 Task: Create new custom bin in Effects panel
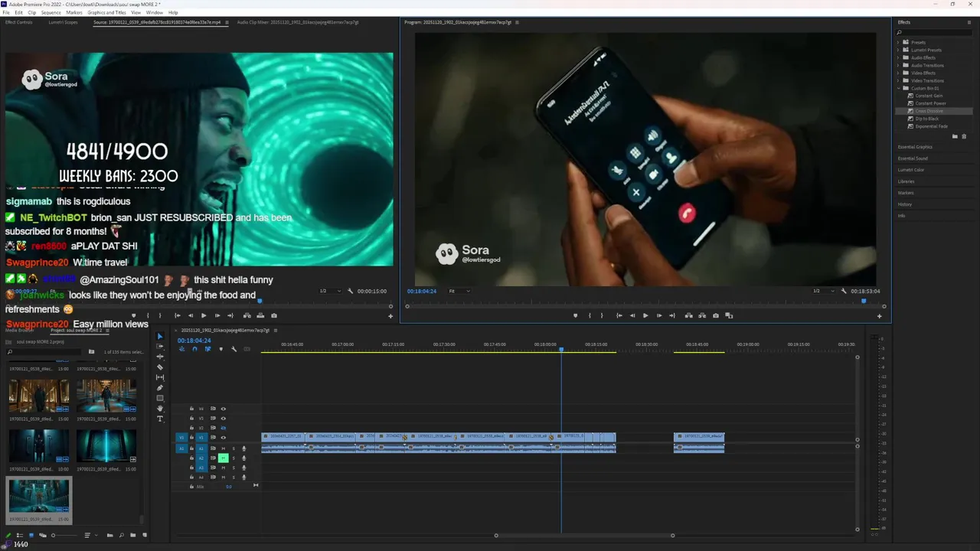pyautogui.click(x=955, y=136)
